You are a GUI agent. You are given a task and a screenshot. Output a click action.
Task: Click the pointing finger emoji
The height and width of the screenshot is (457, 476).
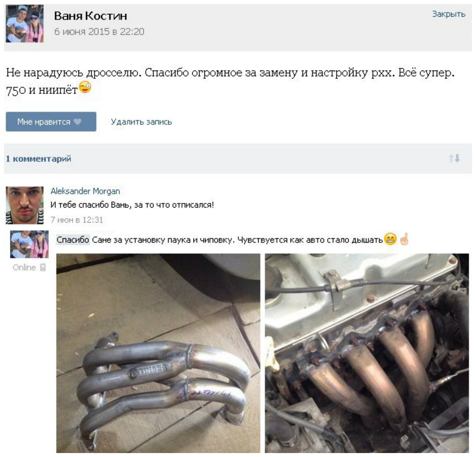404,239
